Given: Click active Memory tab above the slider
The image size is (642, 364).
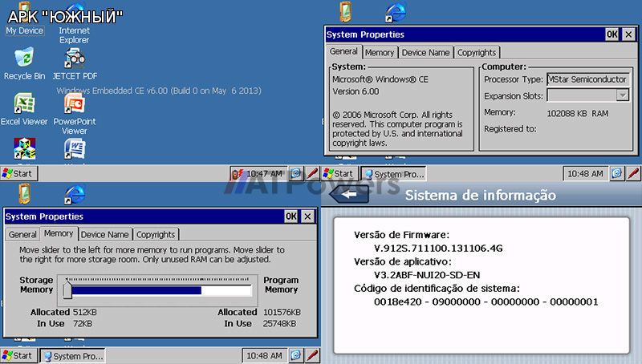Looking at the screenshot, I should tap(59, 233).
